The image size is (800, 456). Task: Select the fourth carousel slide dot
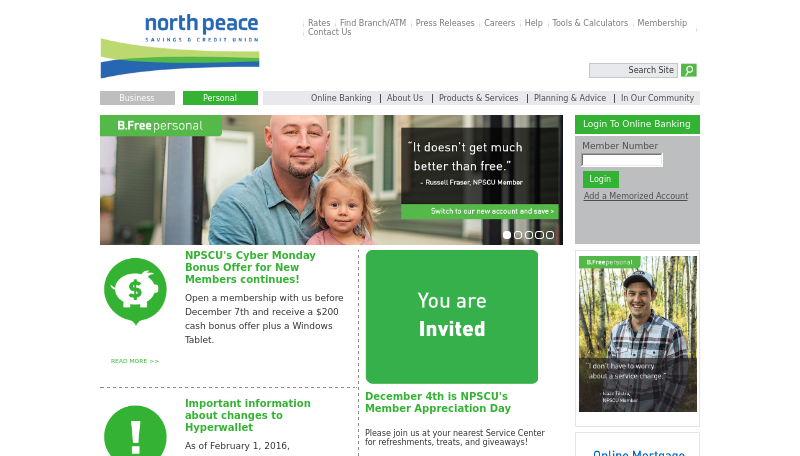tap(539, 235)
